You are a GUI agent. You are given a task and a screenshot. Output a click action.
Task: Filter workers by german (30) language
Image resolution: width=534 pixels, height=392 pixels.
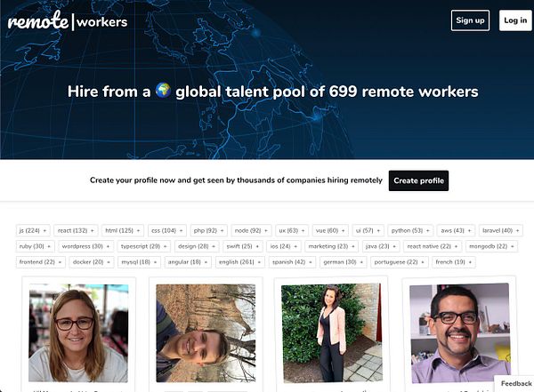tap(344, 262)
